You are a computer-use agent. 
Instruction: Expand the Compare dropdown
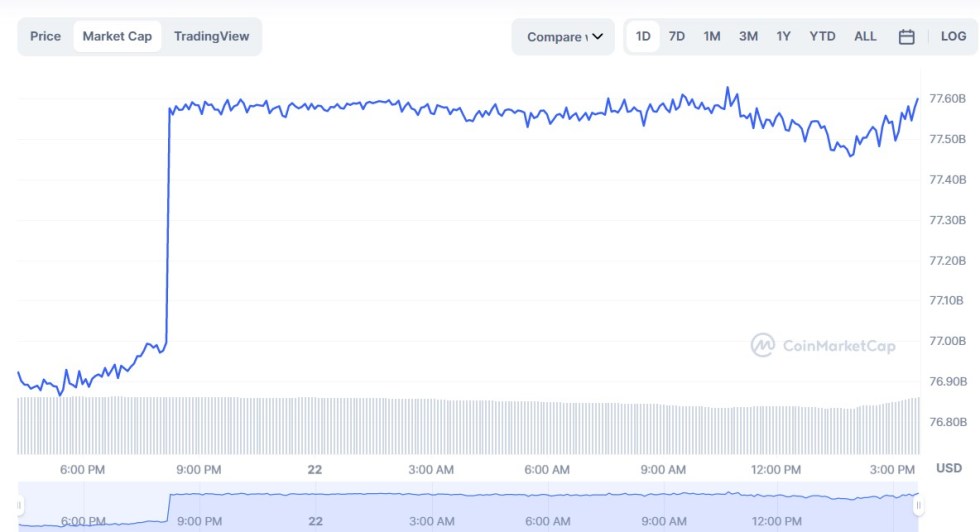pyautogui.click(x=564, y=37)
